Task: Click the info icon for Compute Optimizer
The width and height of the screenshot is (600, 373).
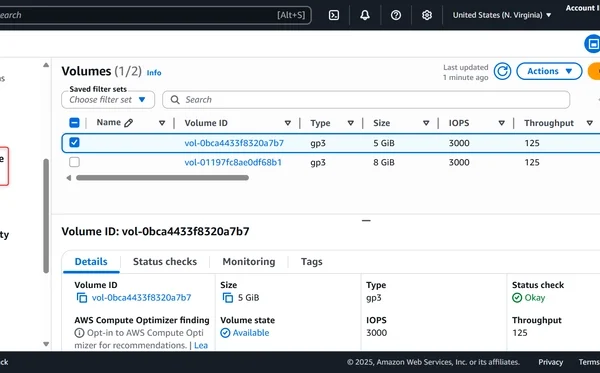Action: pyautogui.click(x=79, y=333)
